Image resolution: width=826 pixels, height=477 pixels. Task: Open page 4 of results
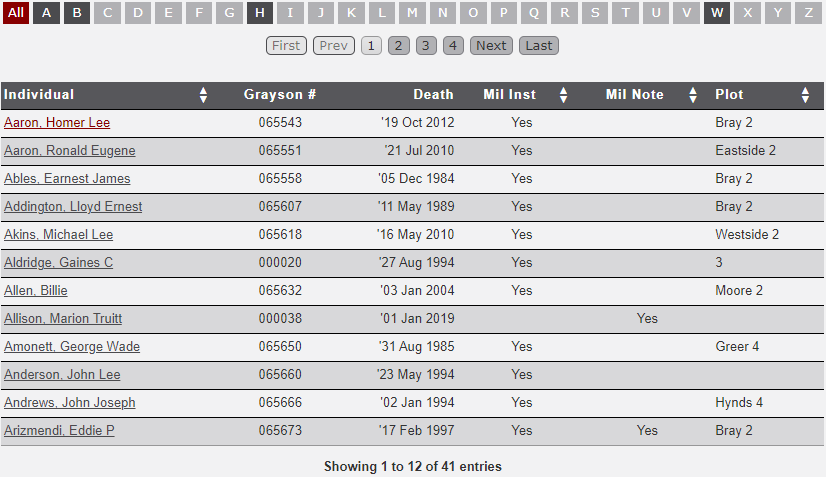click(453, 45)
